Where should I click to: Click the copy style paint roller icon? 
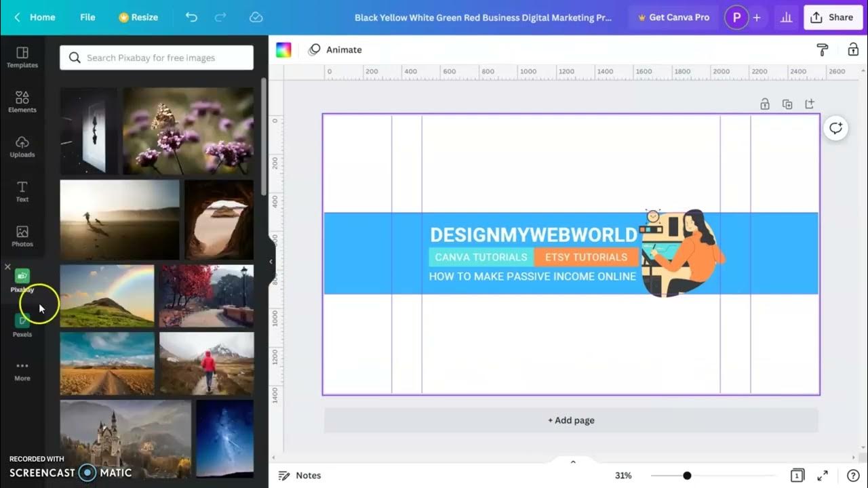pos(823,49)
